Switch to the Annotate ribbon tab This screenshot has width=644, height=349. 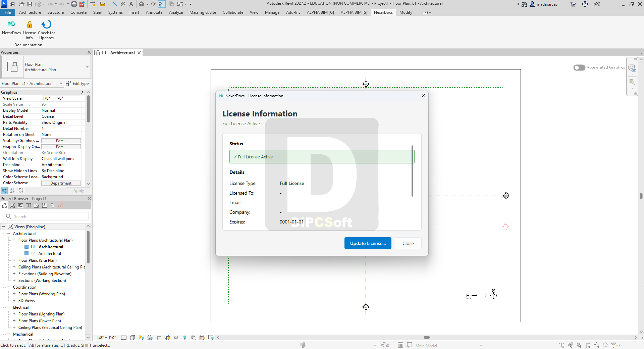[x=154, y=12]
